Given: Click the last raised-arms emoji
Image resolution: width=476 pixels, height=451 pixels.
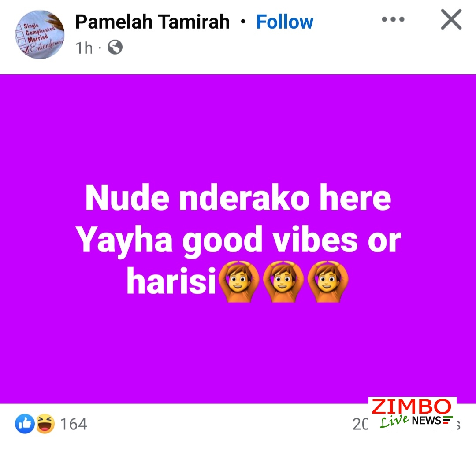Looking at the screenshot, I should point(328,281).
